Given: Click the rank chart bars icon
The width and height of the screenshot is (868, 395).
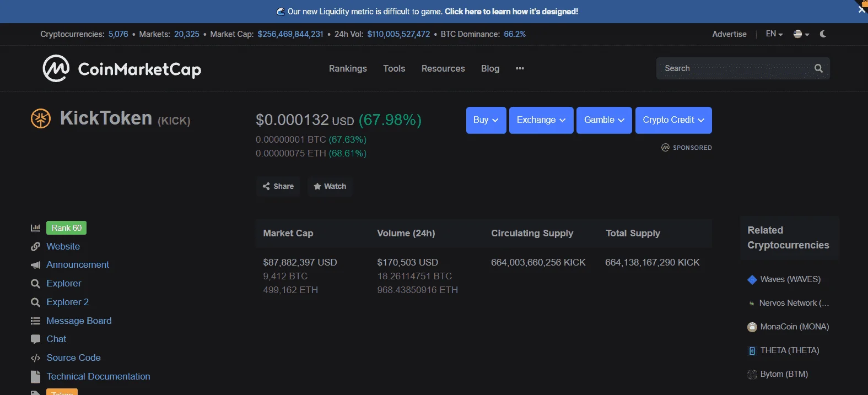Looking at the screenshot, I should click(x=35, y=228).
